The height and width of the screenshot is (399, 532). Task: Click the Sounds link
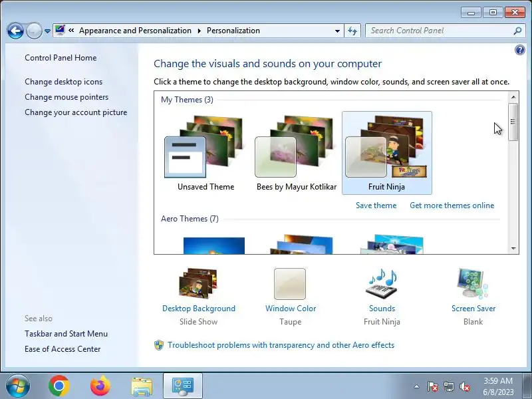point(382,309)
